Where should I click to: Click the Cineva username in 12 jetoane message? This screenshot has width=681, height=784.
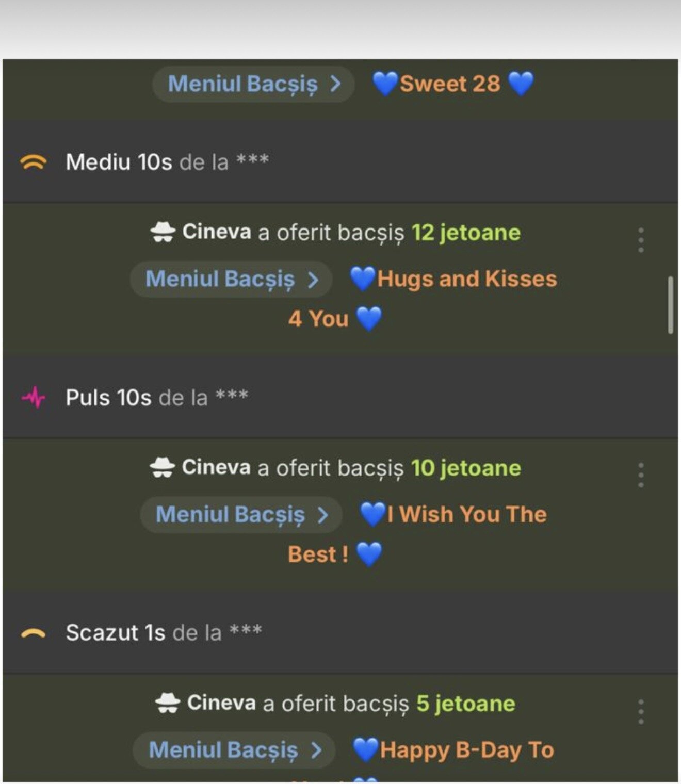217,232
